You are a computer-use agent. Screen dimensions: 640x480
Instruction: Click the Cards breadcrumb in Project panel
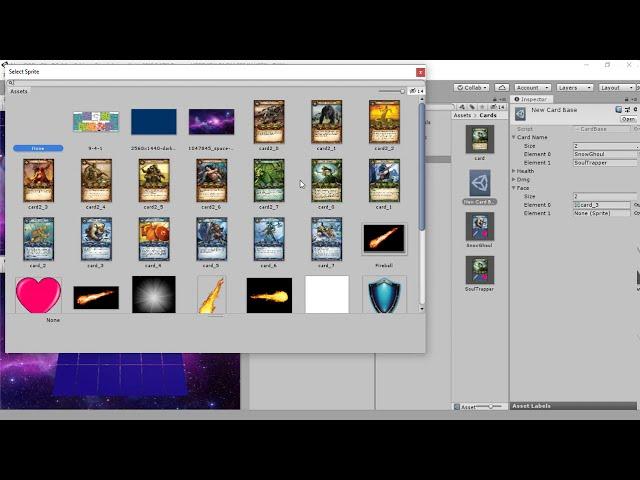pos(488,116)
